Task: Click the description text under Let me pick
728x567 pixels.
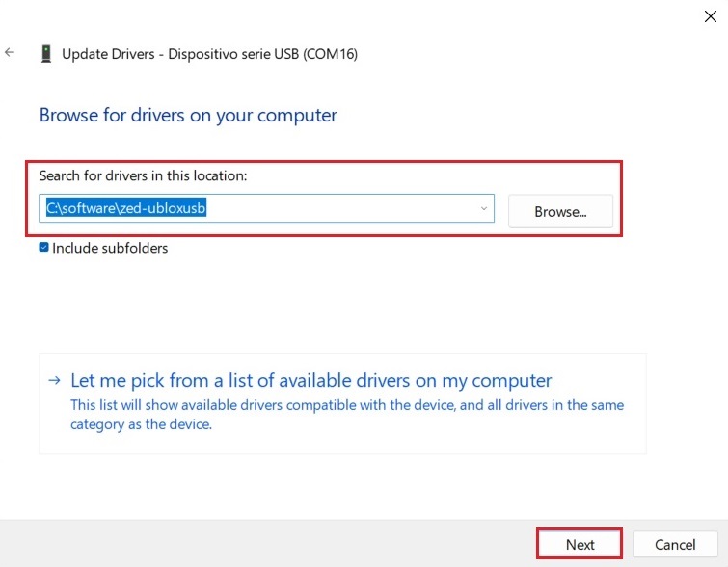Action: coord(346,414)
